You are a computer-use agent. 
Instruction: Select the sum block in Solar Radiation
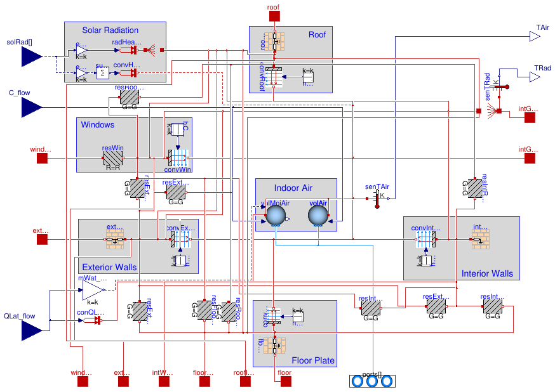point(103,73)
